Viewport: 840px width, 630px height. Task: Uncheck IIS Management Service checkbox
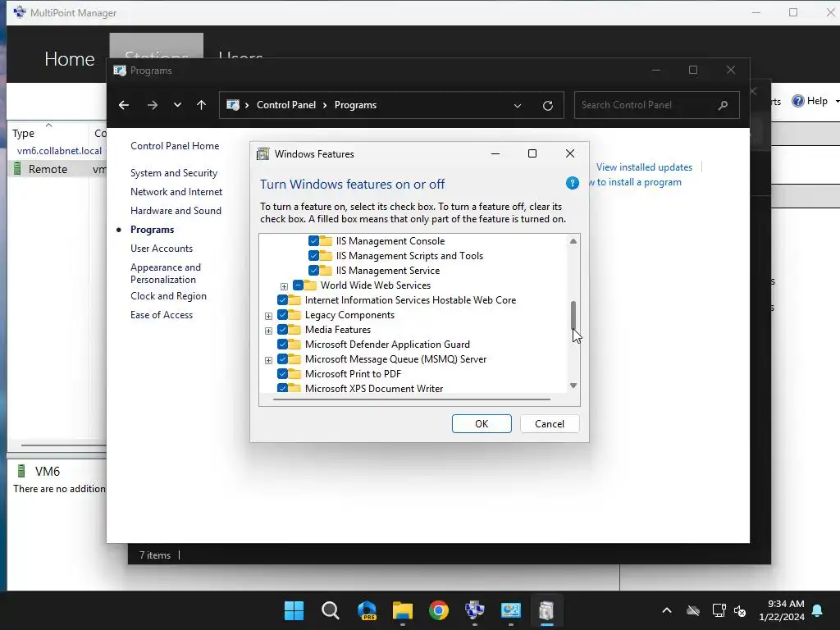[x=314, y=271]
